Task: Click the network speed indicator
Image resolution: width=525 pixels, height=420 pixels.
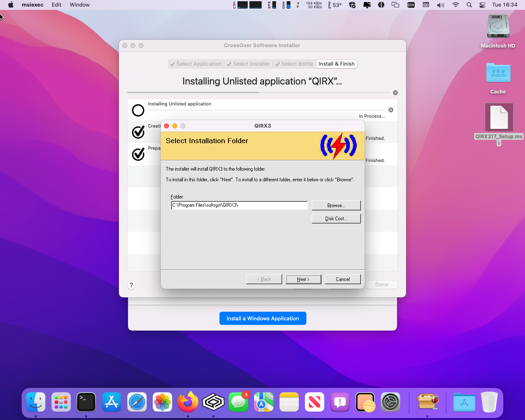Action: pyautogui.click(x=314, y=5)
